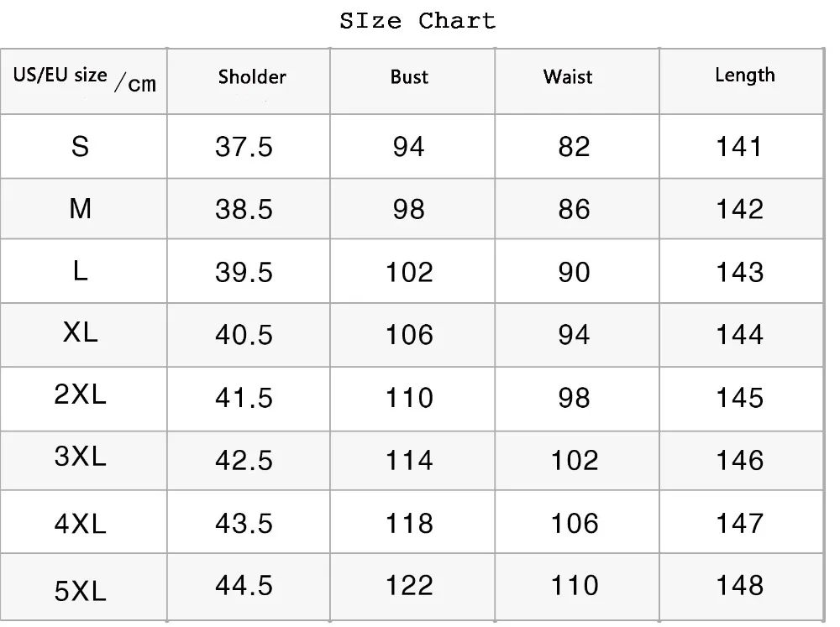Select the M size row label
Viewport: 840px width, 627px height.
(x=81, y=208)
